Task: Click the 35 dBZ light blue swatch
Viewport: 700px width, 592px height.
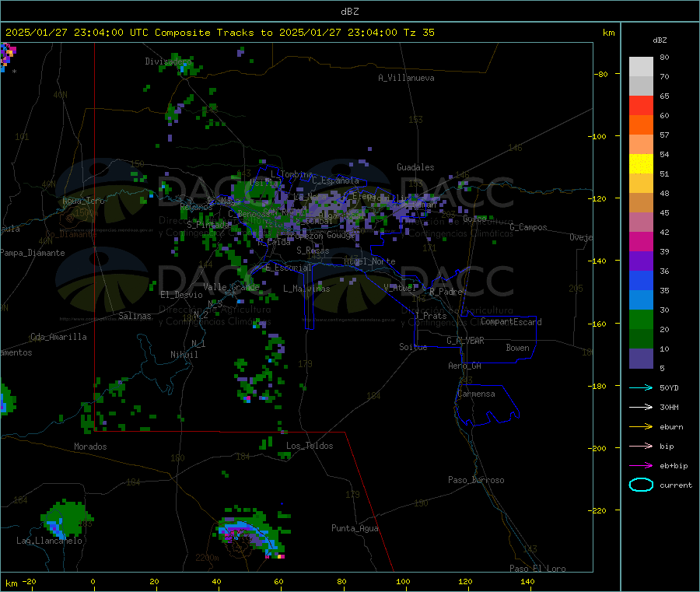Action: [641, 300]
